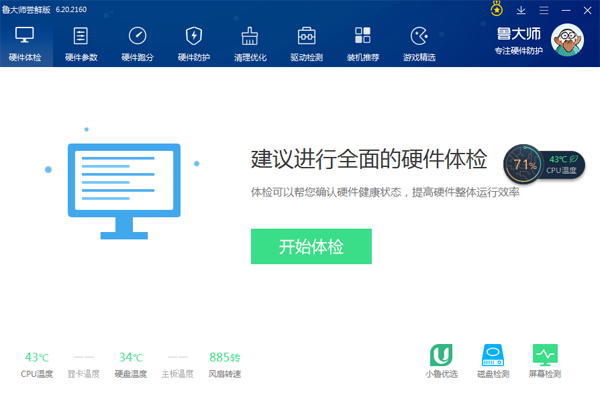Launch the 磁盘检测 disk check tool
This screenshot has height=399, width=600.
point(493,361)
